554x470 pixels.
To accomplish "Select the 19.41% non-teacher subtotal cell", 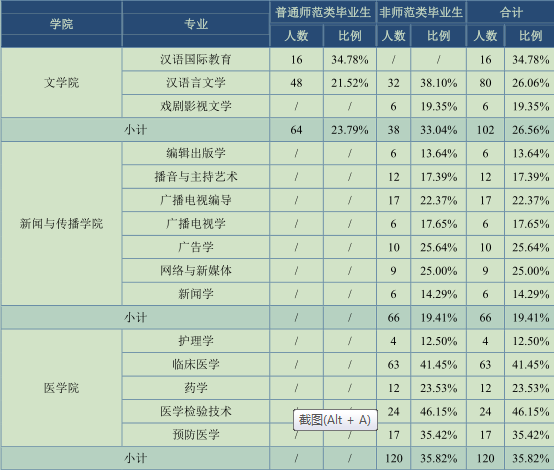I will point(438,317).
